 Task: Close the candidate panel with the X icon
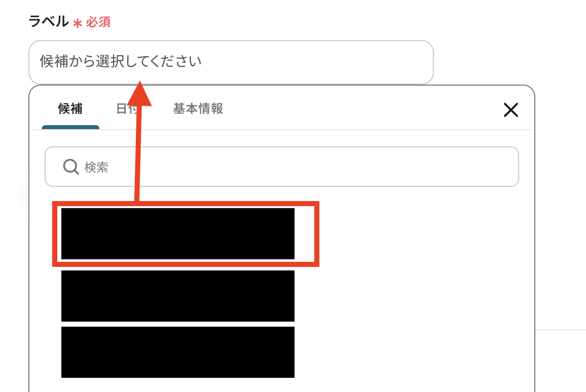pos(510,110)
